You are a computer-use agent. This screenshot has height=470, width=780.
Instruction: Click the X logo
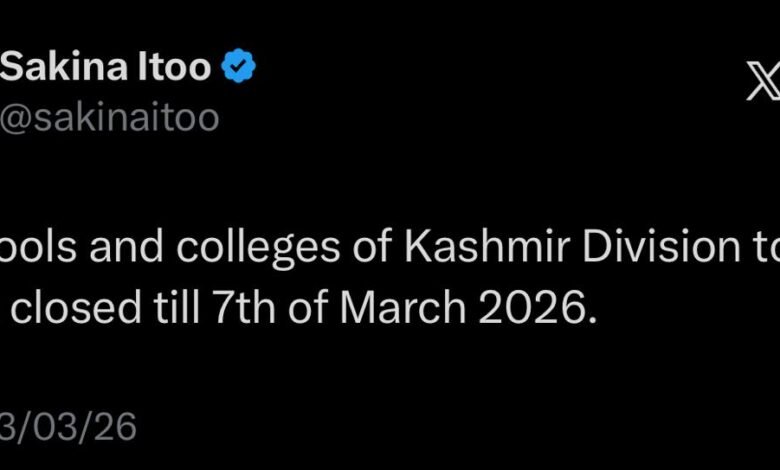tap(763, 81)
